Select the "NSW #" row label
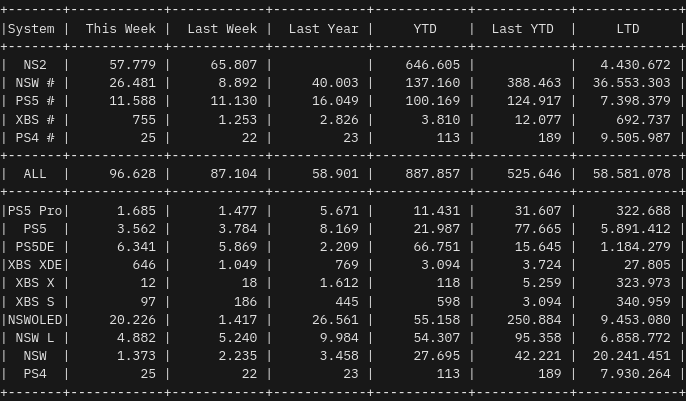 35,83
